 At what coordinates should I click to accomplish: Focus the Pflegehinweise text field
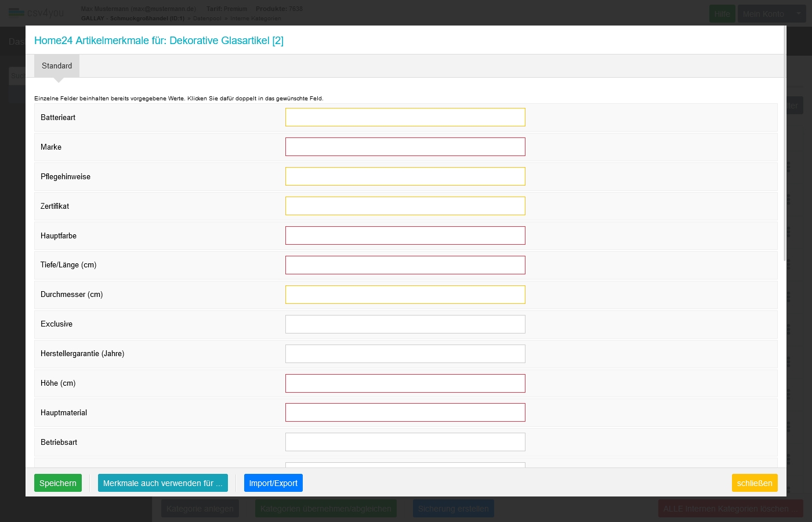[405, 176]
